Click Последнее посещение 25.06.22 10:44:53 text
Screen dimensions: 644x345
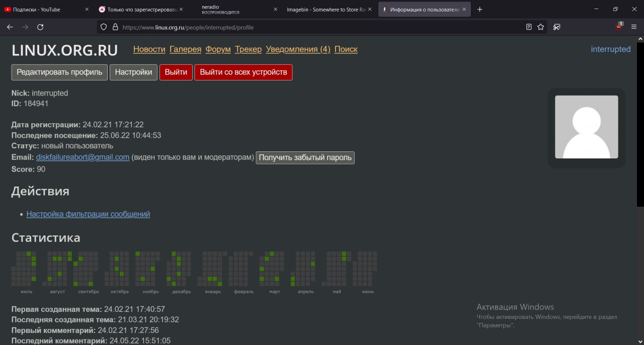(87, 135)
